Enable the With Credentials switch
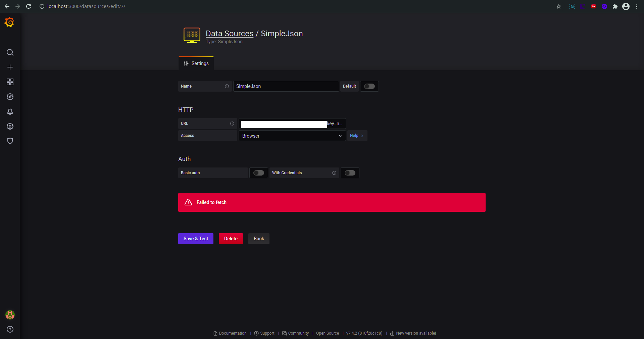The height and width of the screenshot is (339, 644). point(350,173)
